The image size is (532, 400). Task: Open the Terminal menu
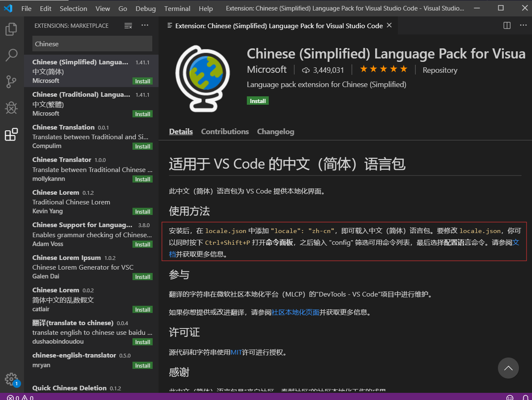[177, 8]
